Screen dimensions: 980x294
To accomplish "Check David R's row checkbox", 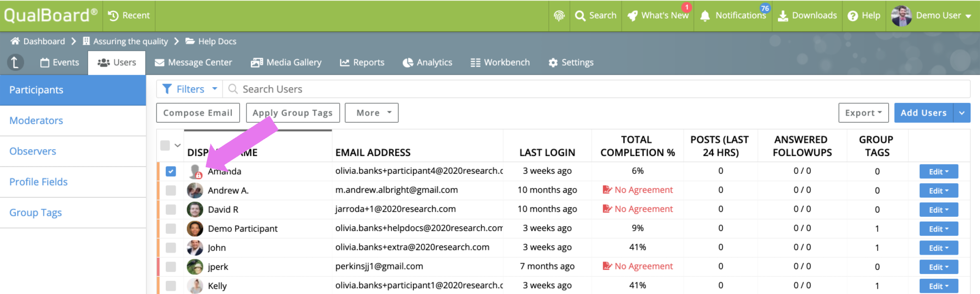I will tap(171, 209).
